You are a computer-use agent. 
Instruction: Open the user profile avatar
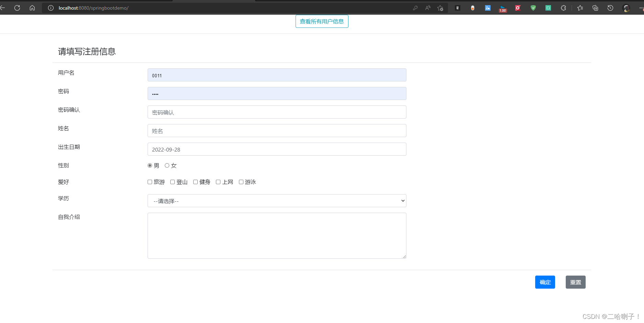click(626, 8)
